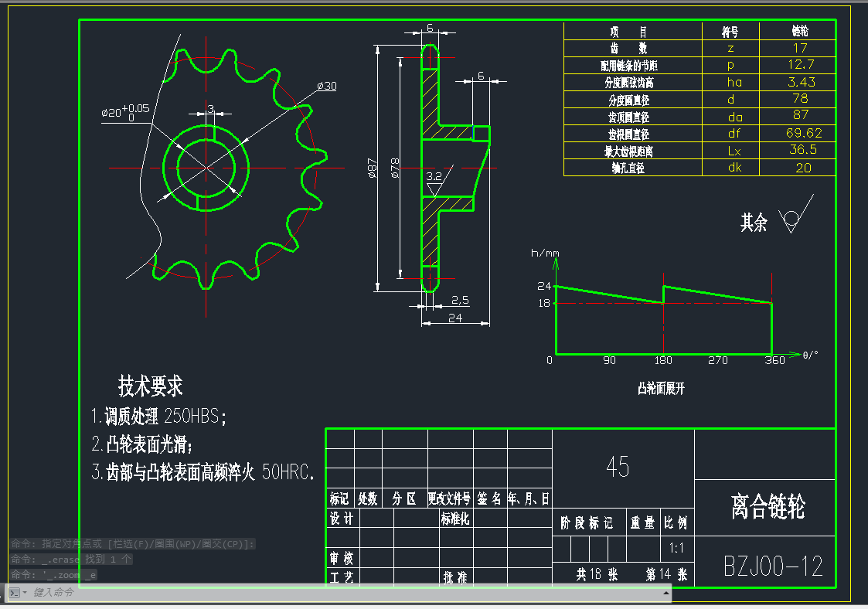Click the 轴孔直径 row label
The image size is (868, 609).
pyautogui.click(x=628, y=168)
